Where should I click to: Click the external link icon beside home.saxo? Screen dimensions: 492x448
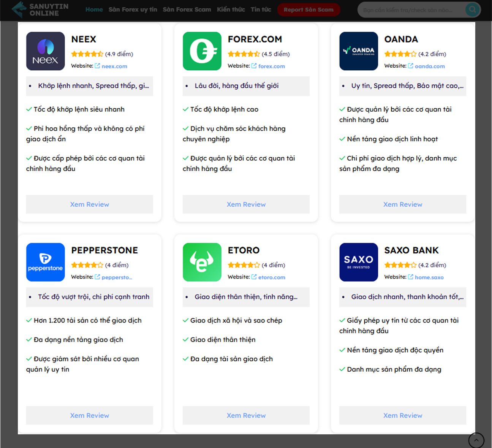(x=411, y=277)
